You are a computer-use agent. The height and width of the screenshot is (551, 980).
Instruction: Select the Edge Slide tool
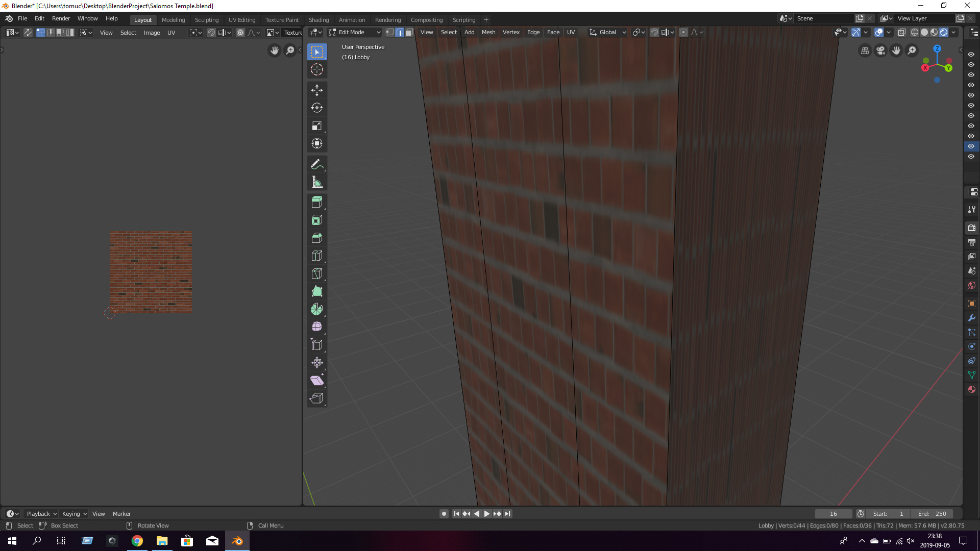[x=317, y=345]
